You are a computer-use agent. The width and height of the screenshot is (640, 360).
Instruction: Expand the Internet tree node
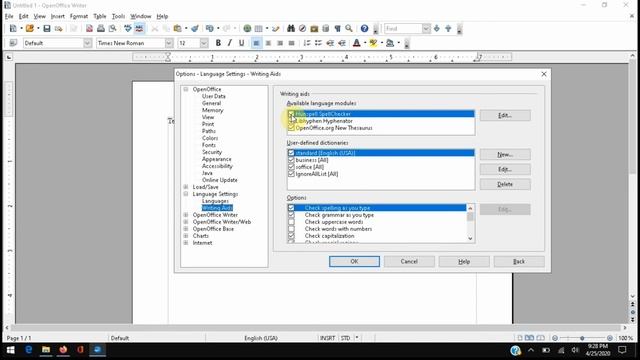click(x=186, y=242)
